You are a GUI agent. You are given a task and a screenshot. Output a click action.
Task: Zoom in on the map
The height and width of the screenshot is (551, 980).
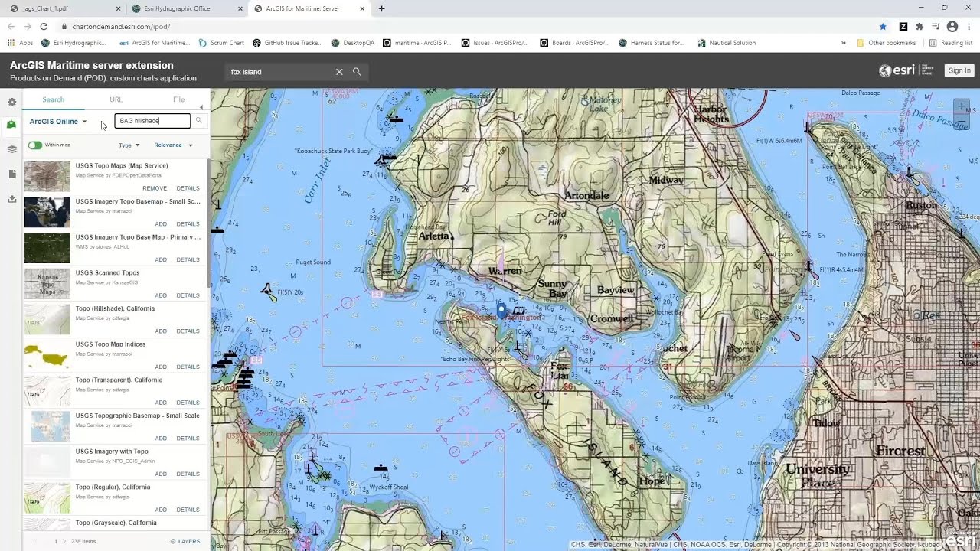pos(962,106)
